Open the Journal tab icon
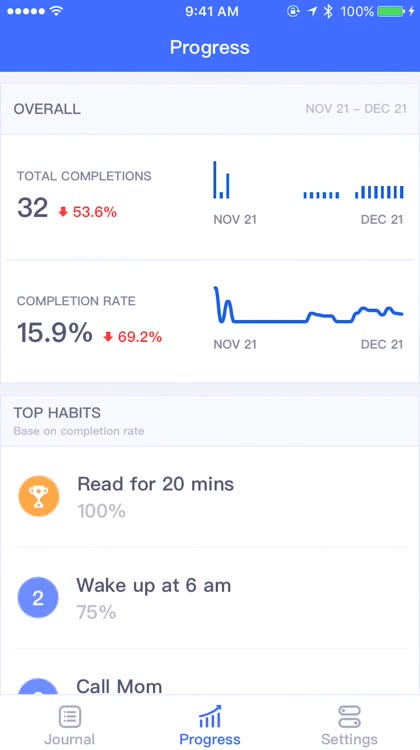The width and height of the screenshot is (420, 750). (x=70, y=717)
